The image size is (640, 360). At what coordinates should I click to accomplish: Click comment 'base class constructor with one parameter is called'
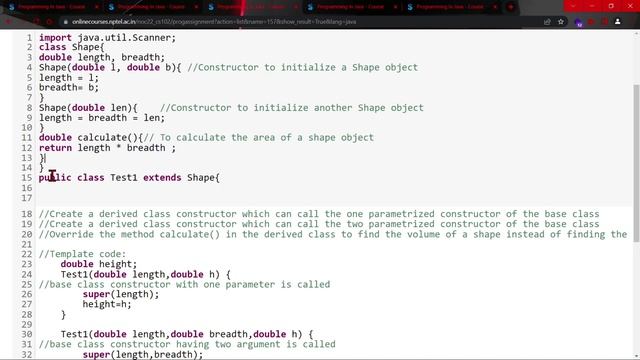pos(184,284)
